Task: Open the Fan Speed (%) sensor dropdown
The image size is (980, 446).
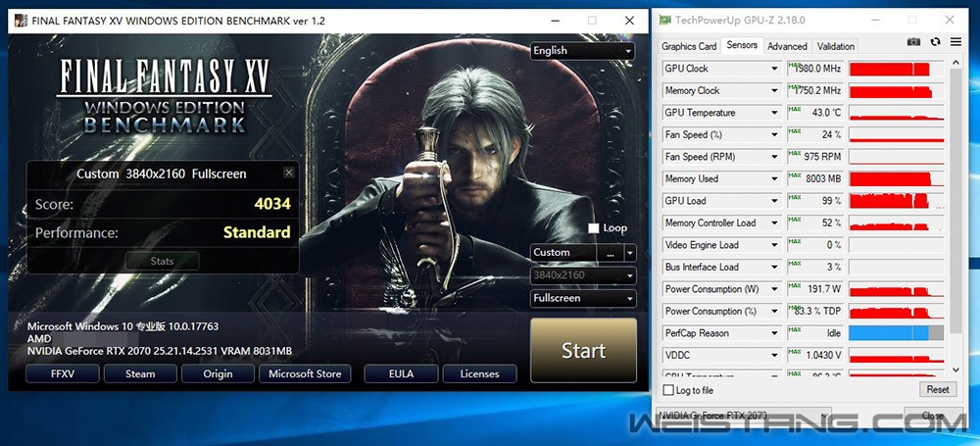Action: click(x=775, y=134)
